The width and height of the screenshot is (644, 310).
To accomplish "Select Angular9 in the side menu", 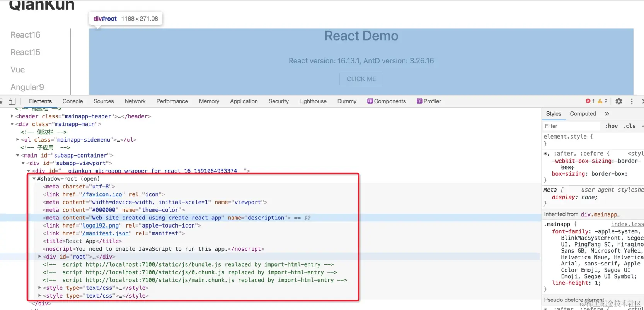I will [27, 87].
